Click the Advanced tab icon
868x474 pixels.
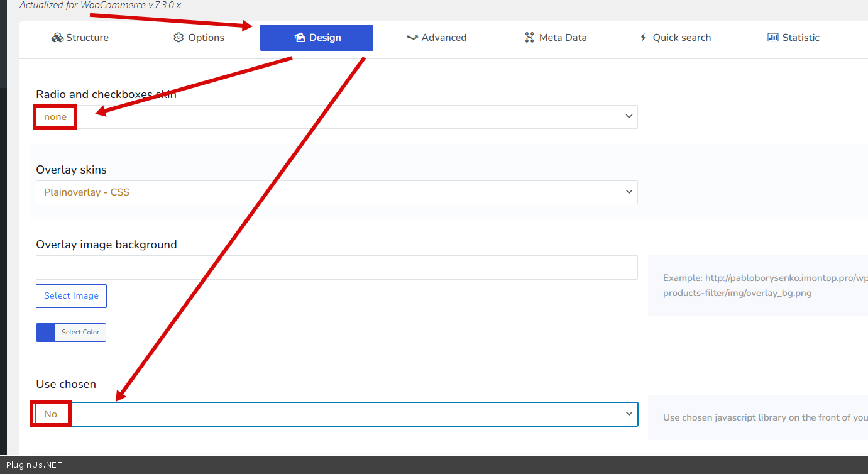[x=412, y=38]
